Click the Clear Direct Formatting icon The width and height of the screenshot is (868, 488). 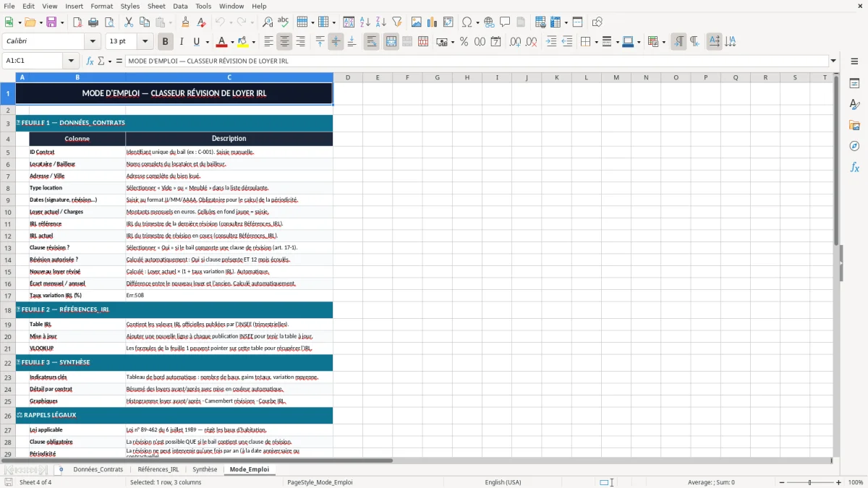[201, 22]
